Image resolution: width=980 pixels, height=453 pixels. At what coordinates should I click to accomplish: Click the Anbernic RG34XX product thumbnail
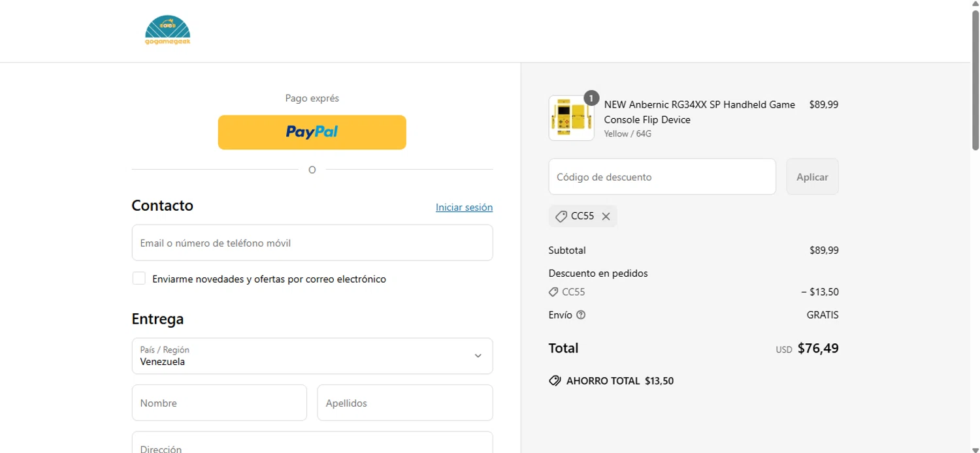tap(571, 117)
